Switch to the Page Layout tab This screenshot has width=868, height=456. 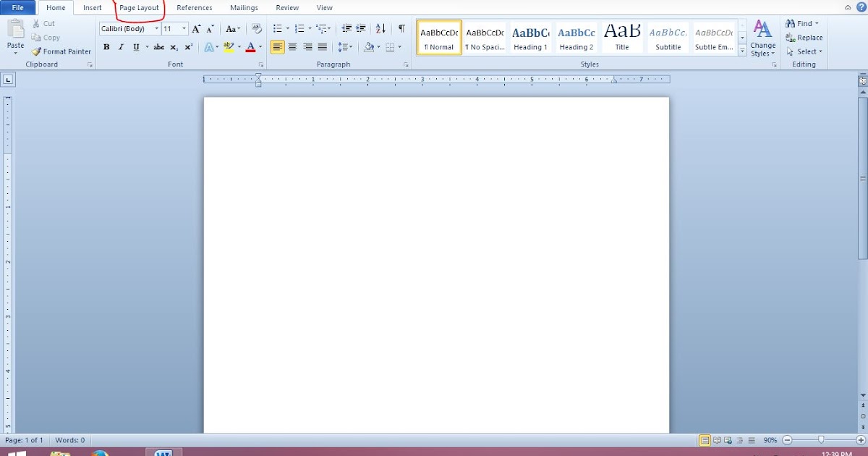tap(140, 8)
